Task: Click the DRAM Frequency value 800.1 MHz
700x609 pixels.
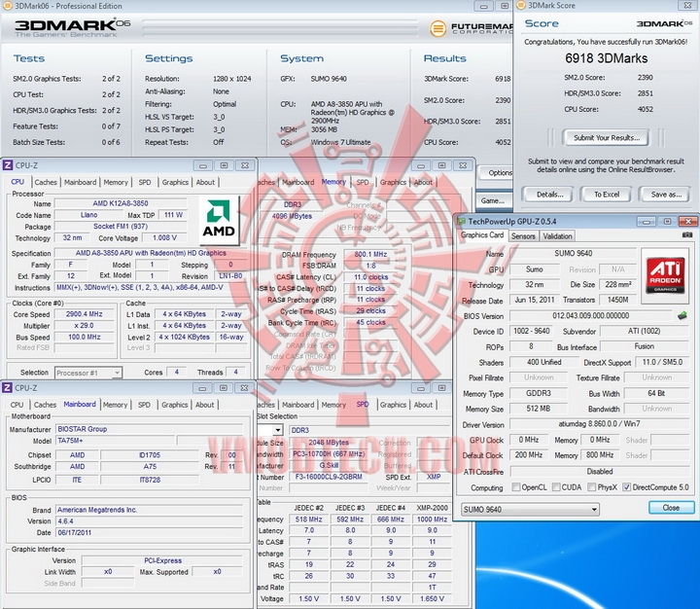Action: pos(371,254)
